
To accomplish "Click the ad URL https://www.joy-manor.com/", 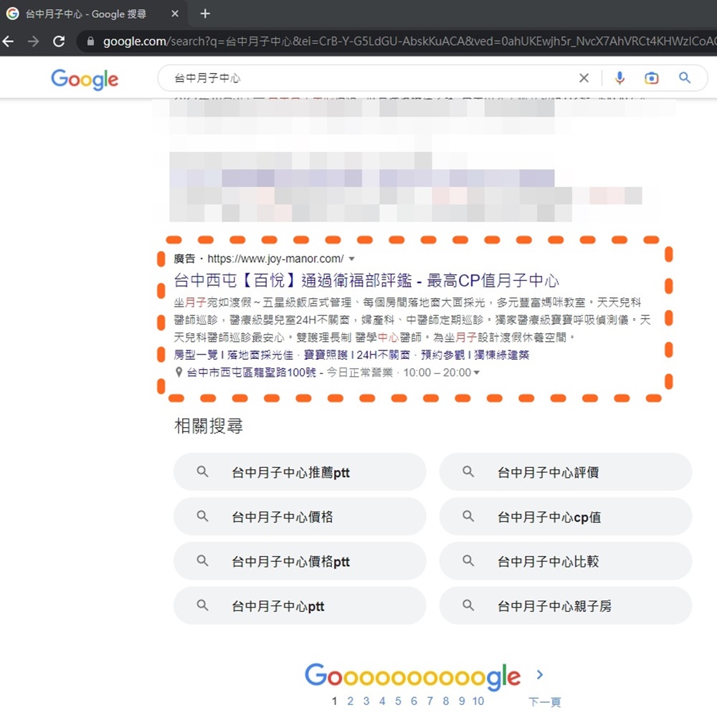I will (275, 259).
